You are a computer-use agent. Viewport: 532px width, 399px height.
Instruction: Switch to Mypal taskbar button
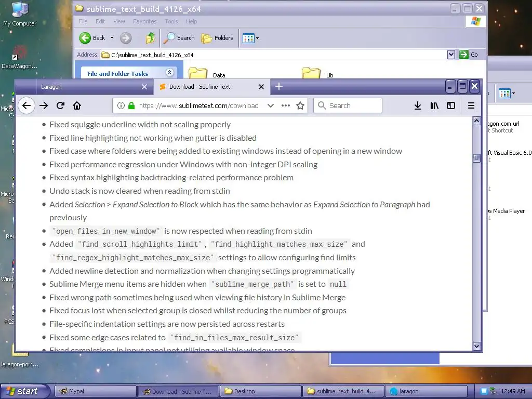click(x=95, y=391)
